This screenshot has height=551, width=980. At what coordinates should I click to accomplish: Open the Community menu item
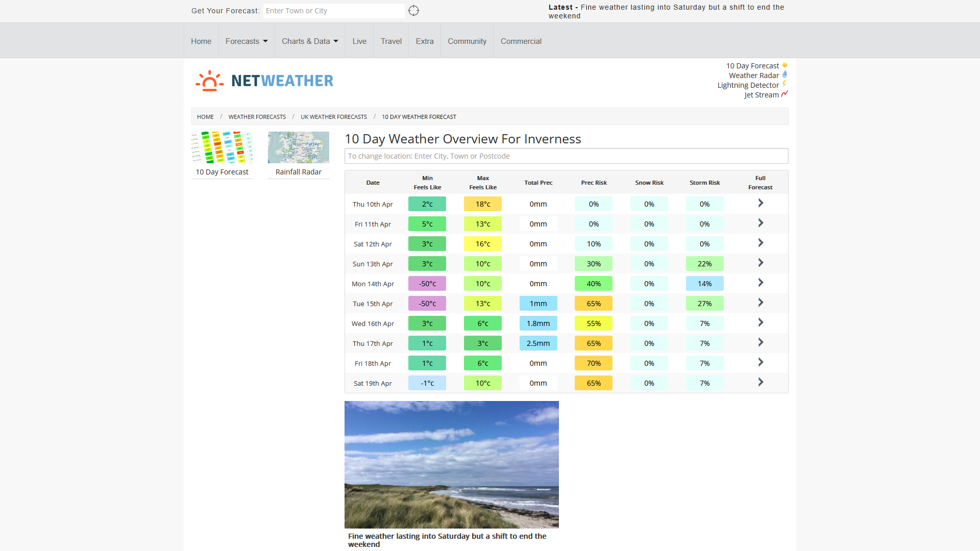[467, 41]
